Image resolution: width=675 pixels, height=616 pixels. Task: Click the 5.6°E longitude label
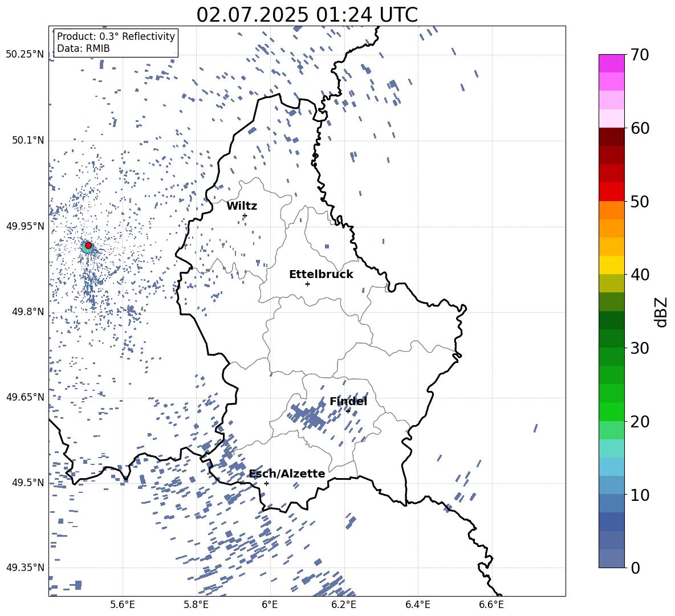(x=123, y=605)
